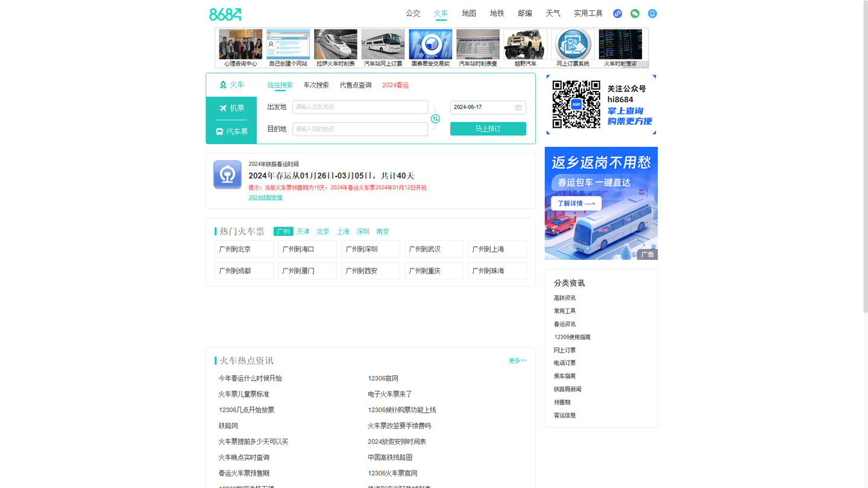Open 天气 in top navigation
Screen dimensions: 868x488
click(553, 13)
